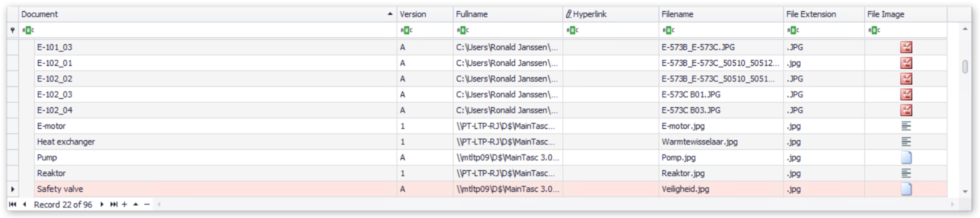Open Filename column filter condition selector
980x218 pixels.
[x=668, y=30]
